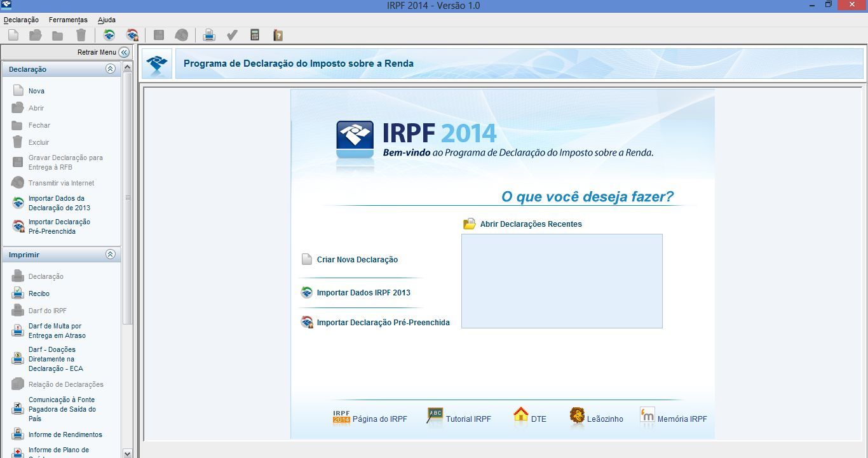Click Criar Nova Declaração in the welcome screen

pyautogui.click(x=349, y=259)
